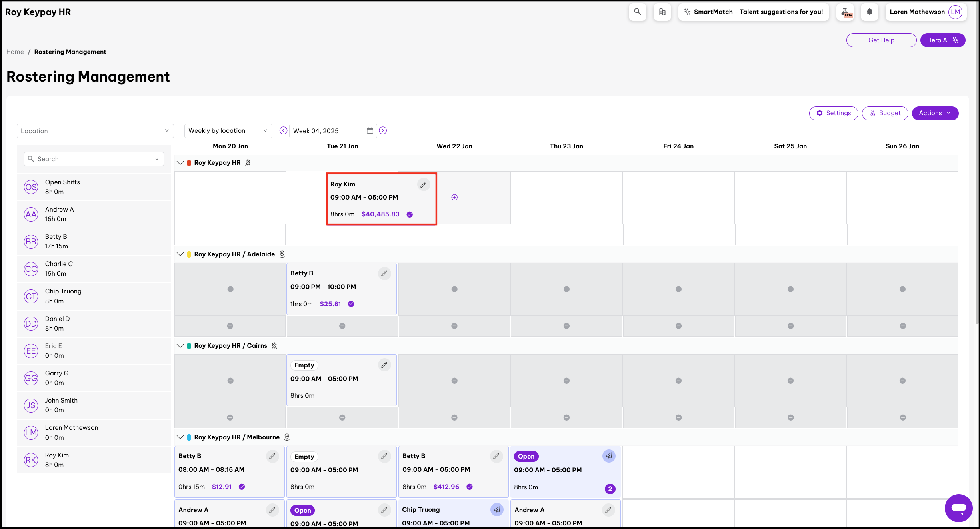This screenshot has height=529, width=980.
Task: Open the Weekly by location view dropdown
Action: tap(228, 131)
